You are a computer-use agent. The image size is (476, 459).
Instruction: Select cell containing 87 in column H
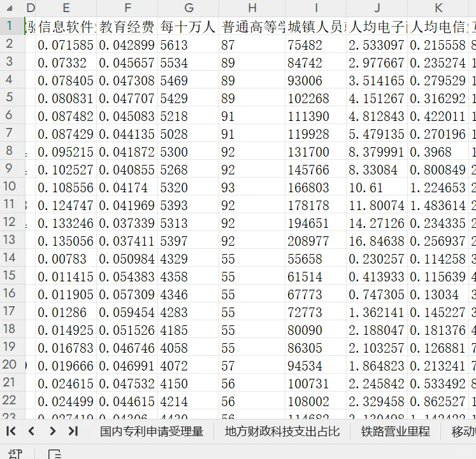[x=252, y=45]
